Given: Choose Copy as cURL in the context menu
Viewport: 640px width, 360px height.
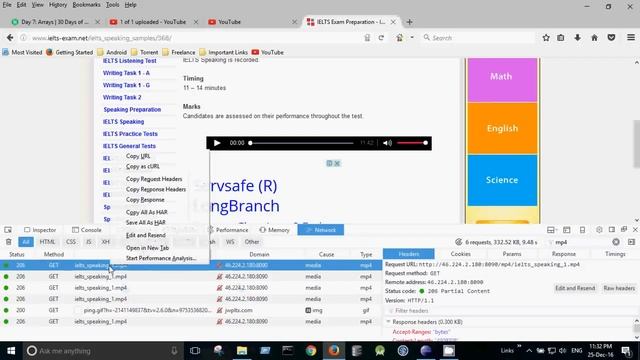Looking at the screenshot, I should [142, 167].
